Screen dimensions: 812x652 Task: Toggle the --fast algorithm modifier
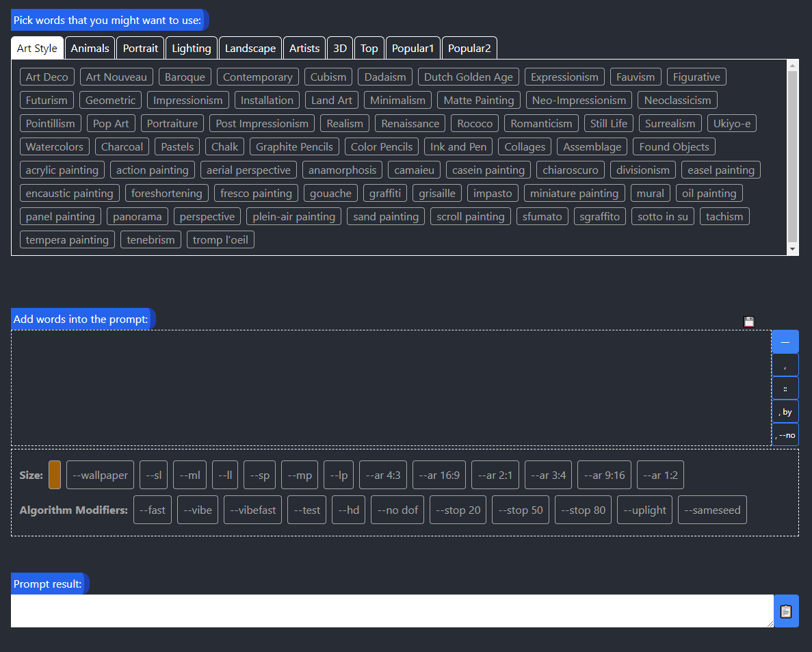(153, 510)
